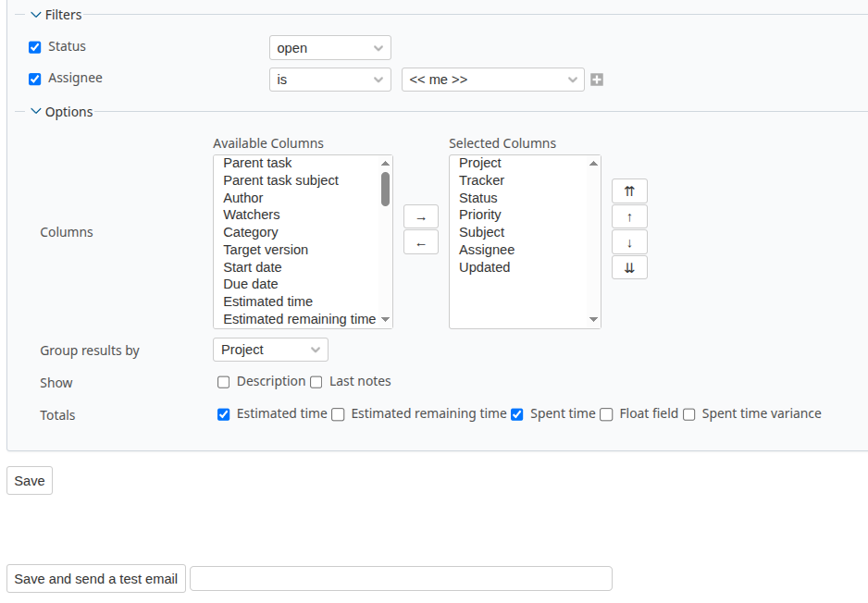Move selected column to bottom
This screenshot has height=603, width=868.
coord(629,267)
